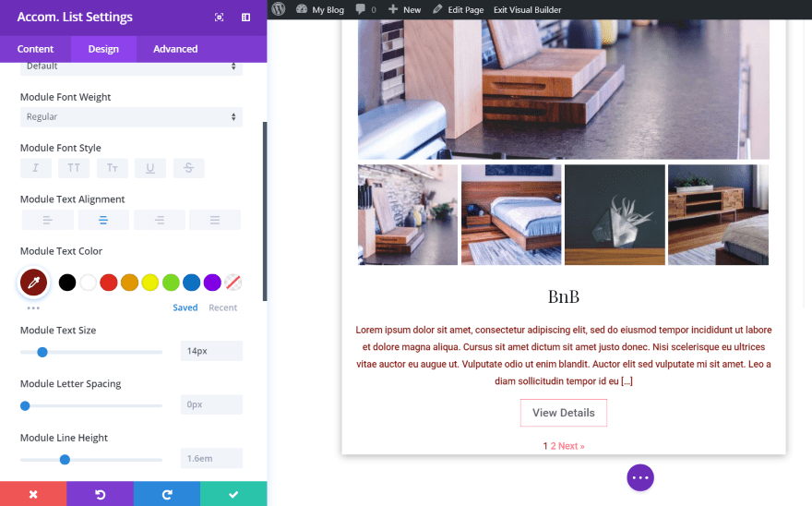
Task: Select the red color swatch
Action: click(109, 283)
